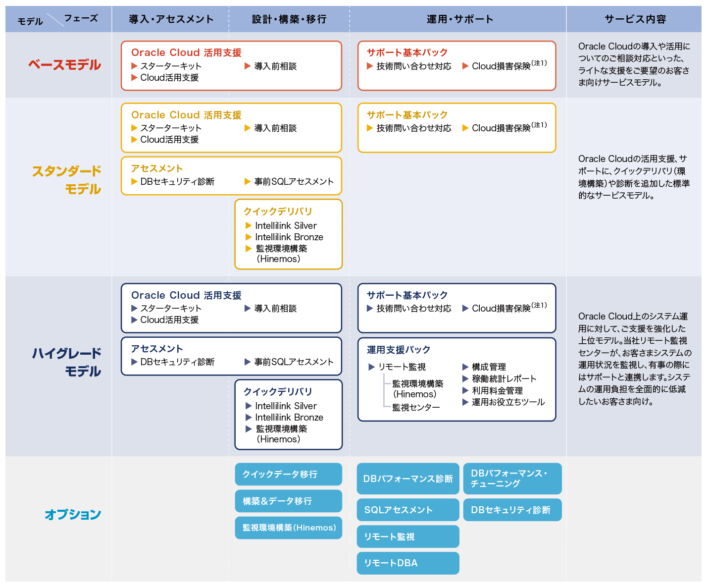Click the ハイグレードモデル service description paragraph

[635, 359]
